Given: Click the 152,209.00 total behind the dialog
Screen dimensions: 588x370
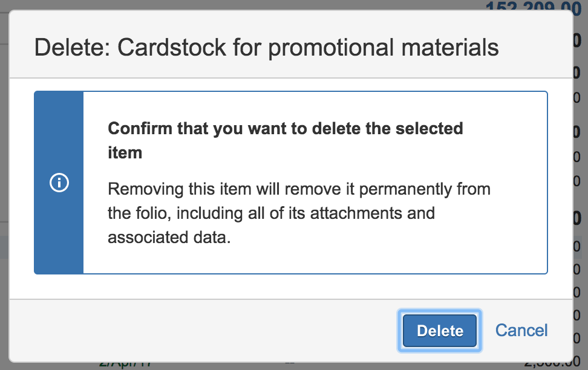Looking at the screenshot, I should click(534, 8).
